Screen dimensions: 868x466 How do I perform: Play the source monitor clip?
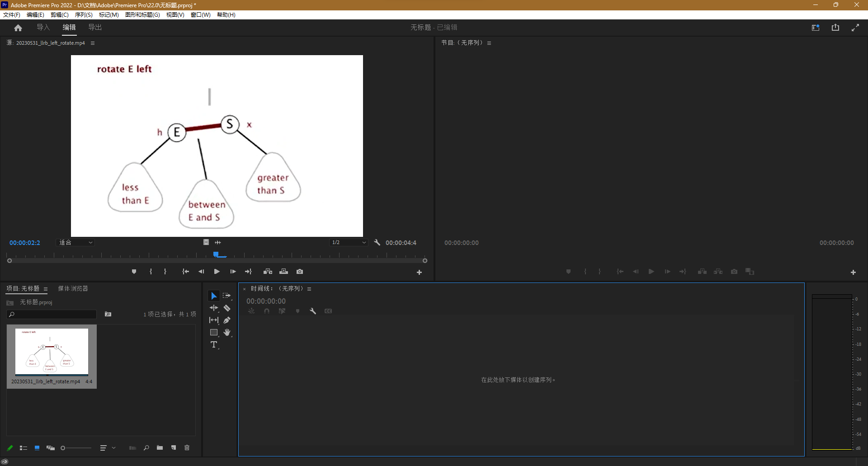[x=217, y=272]
